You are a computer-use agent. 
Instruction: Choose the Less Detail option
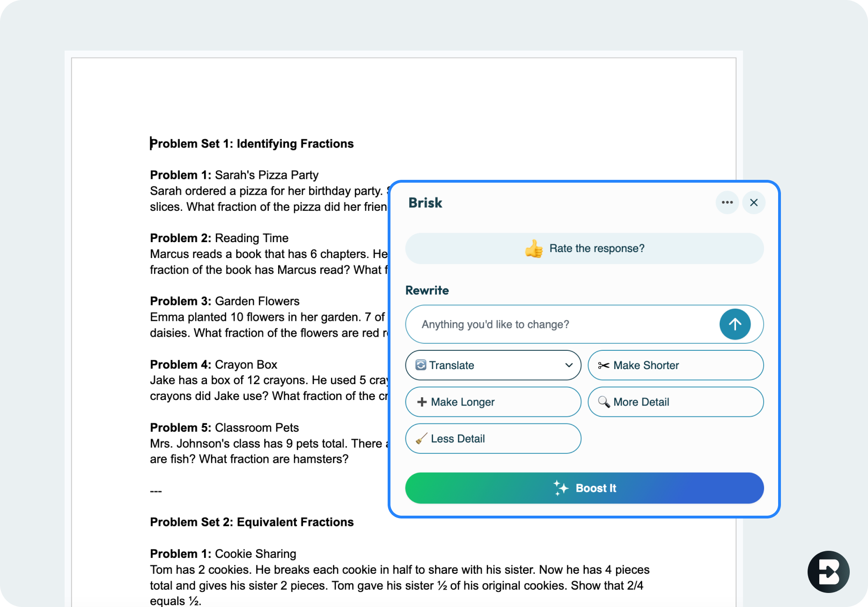493,438
